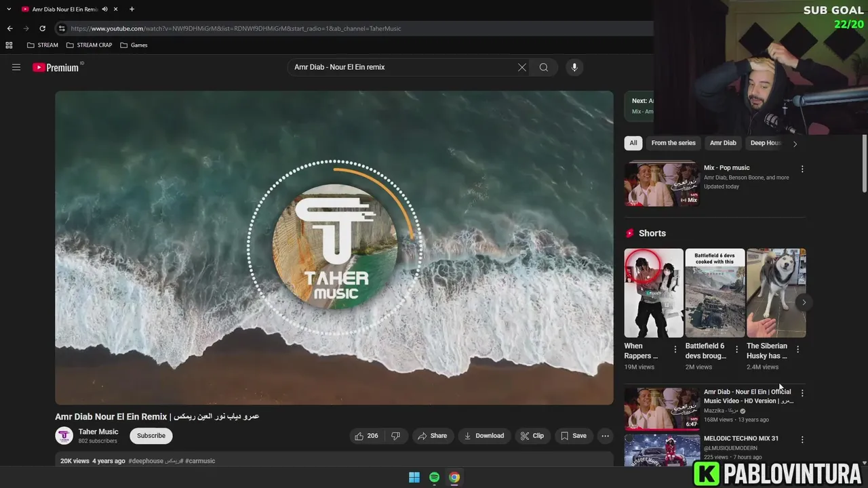Go back with browser back arrow
The image size is (868, 488).
tap(9, 28)
